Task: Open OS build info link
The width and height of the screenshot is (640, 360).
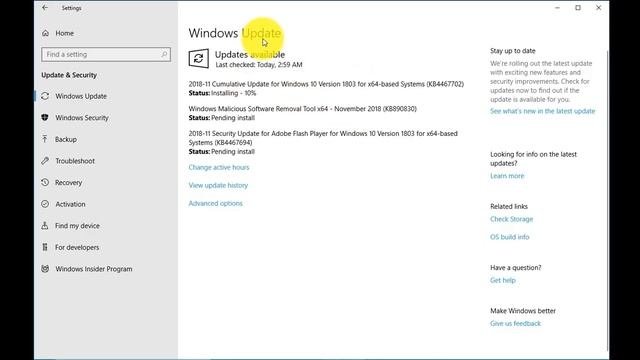Action: pyautogui.click(x=509, y=237)
